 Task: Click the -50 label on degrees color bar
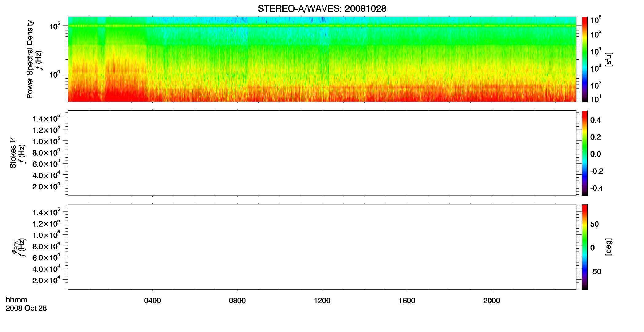coord(596,271)
